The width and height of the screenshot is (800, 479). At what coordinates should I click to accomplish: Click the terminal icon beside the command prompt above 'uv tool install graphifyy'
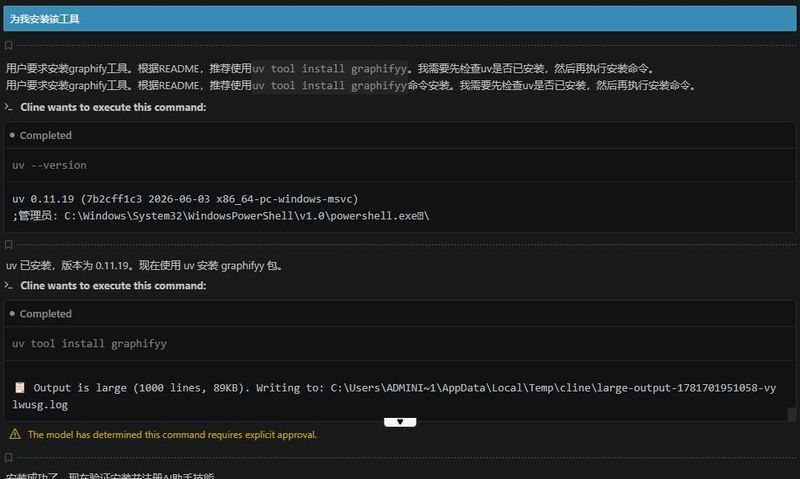click(x=9, y=286)
